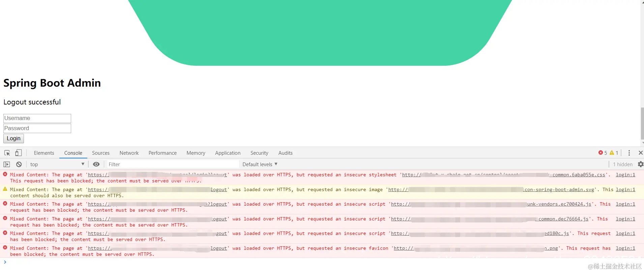
Task: Create a live expression with the eye icon
Action: pyautogui.click(x=96, y=164)
